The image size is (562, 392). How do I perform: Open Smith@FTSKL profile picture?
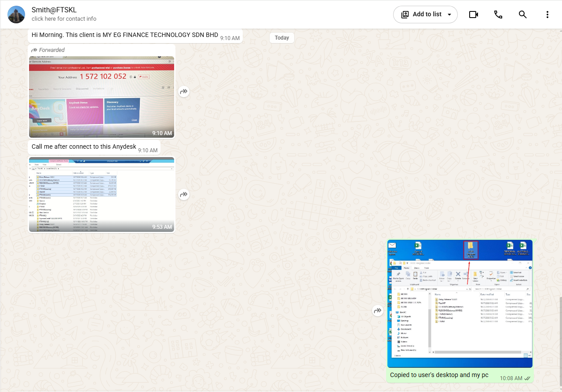pyautogui.click(x=16, y=15)
